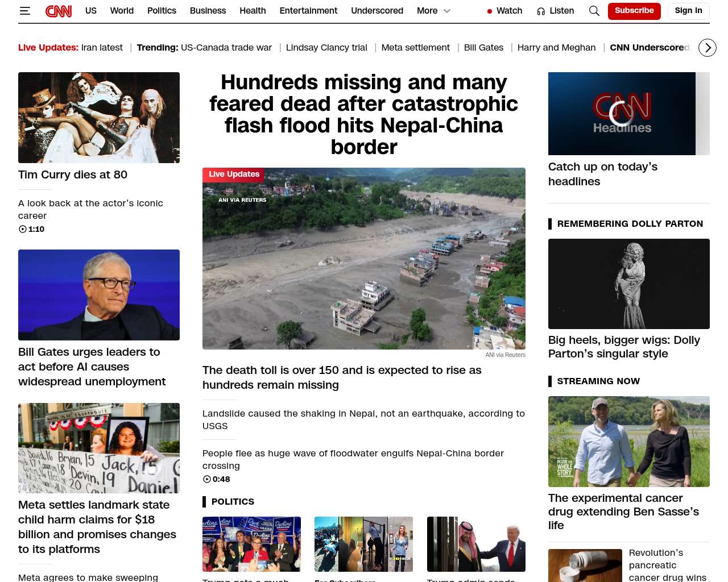Image resolution: width=728 pixels, height=582 pixels.
Task: Click the Subscribe button
Action: [634, 11]
